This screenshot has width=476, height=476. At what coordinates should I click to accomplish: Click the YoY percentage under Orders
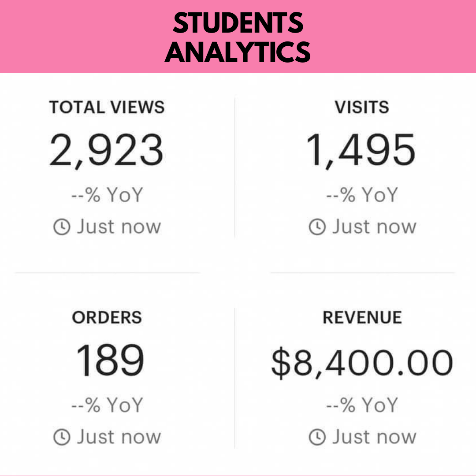[x=107, y=405]
